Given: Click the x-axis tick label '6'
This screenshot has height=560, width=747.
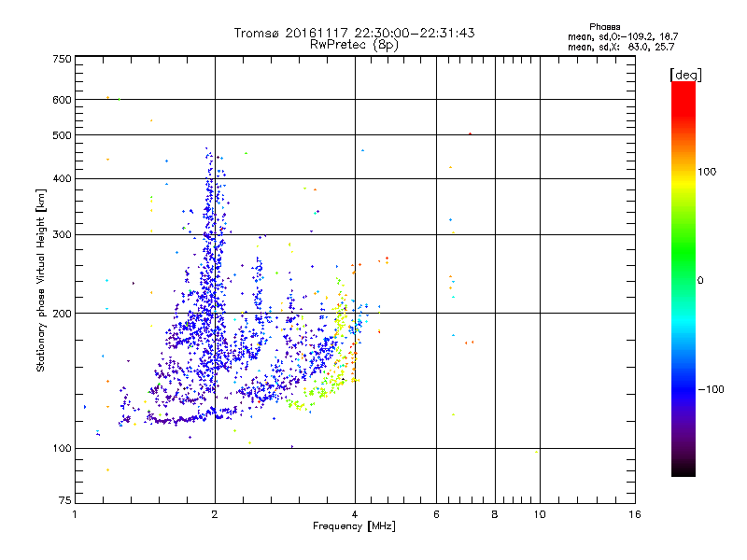Looking at the screenshot, I should point(436,514).
